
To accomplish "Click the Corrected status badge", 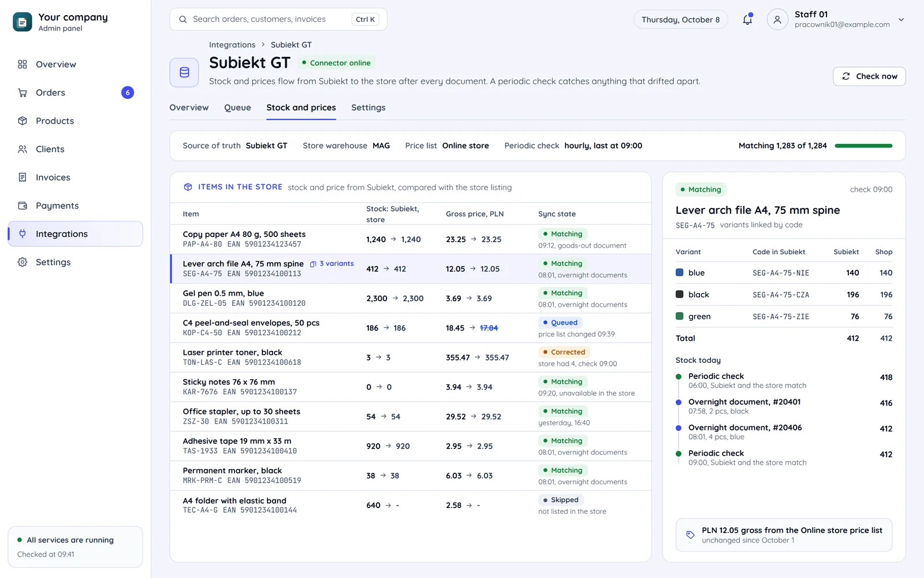I will [x=564, y=352].
